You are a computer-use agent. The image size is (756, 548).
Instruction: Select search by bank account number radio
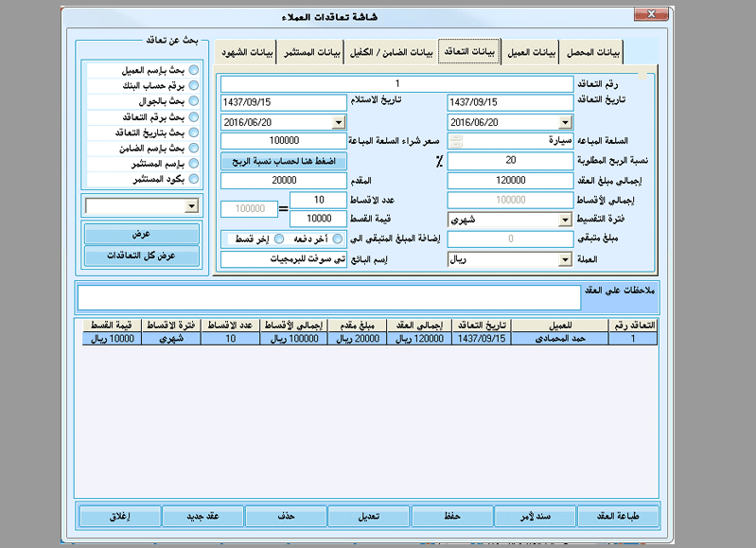(193, 85)
